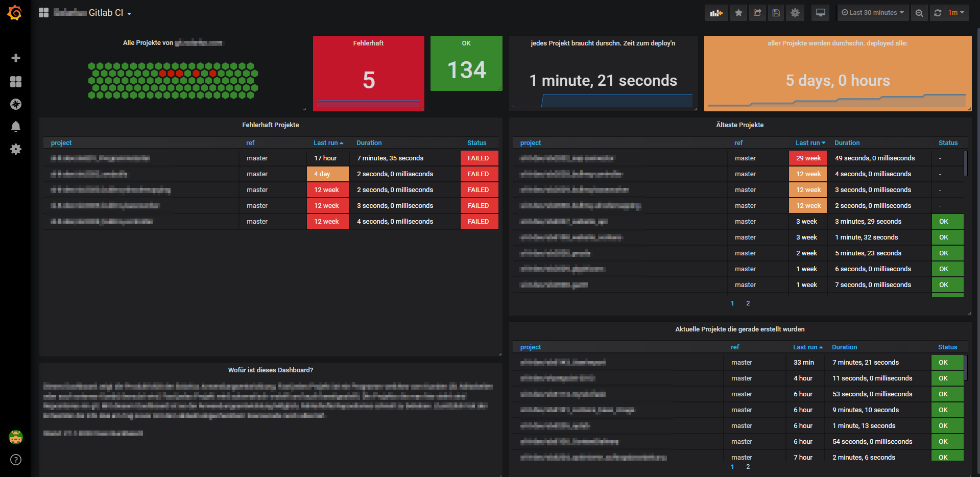Screen dimensions: 980x477
Task: Click the user avatar in the sidebar
Action: [x=15, y=437]
